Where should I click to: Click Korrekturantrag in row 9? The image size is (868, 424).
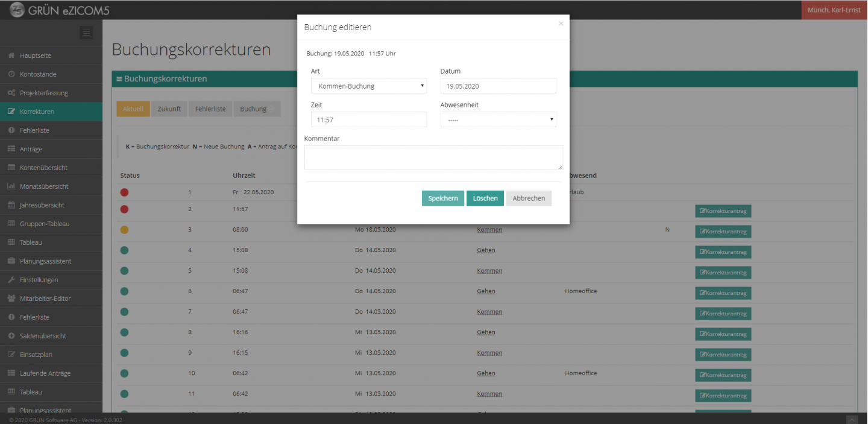pyautogui.click(x=723, y=355)
